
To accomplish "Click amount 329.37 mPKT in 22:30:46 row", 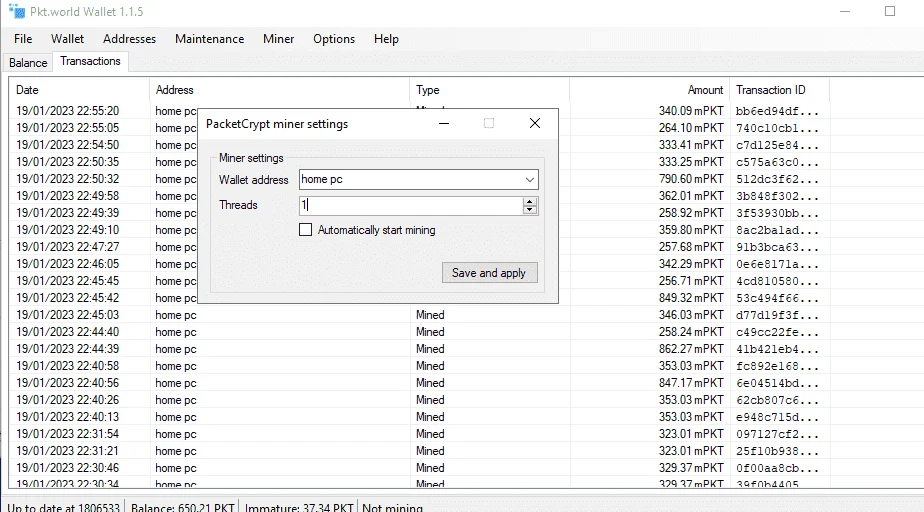I will [691, 468].
